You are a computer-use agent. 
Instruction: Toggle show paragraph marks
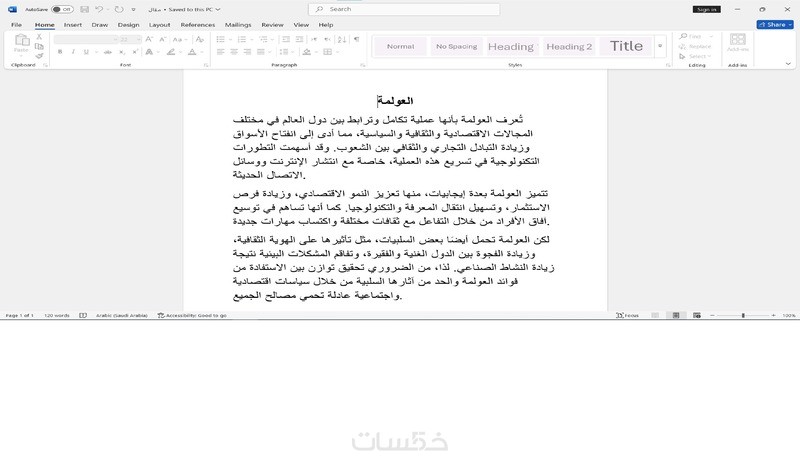point(356,39)
